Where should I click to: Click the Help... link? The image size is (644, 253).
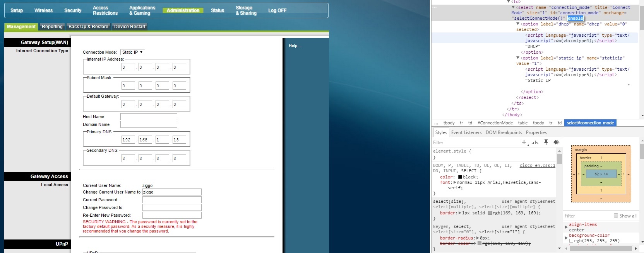point(295,46)
